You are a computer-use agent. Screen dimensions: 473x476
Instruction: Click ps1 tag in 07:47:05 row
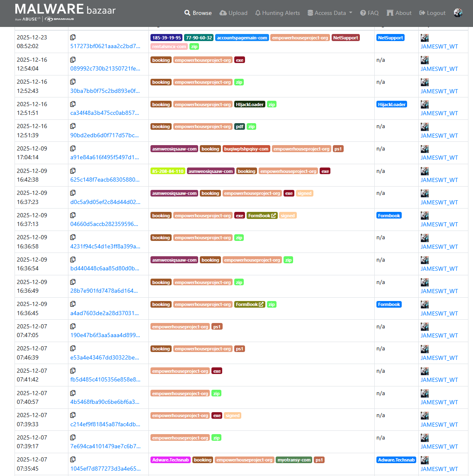tap(217, 327)
